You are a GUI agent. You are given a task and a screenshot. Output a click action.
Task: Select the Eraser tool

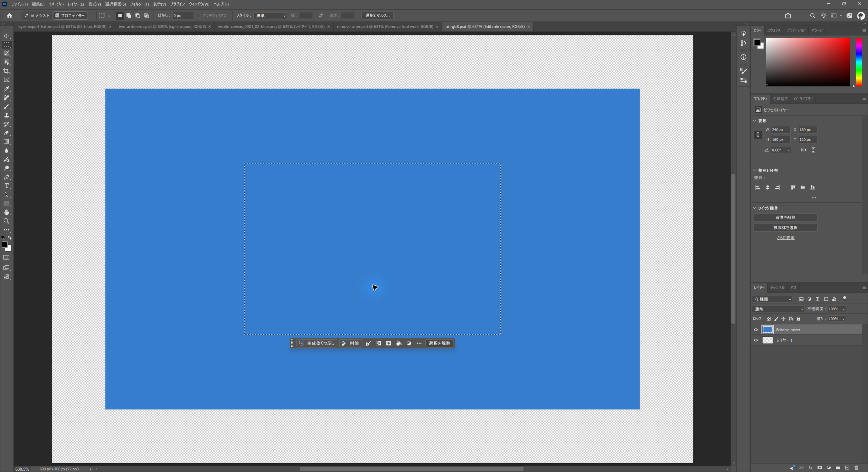[x=6, y=133]
